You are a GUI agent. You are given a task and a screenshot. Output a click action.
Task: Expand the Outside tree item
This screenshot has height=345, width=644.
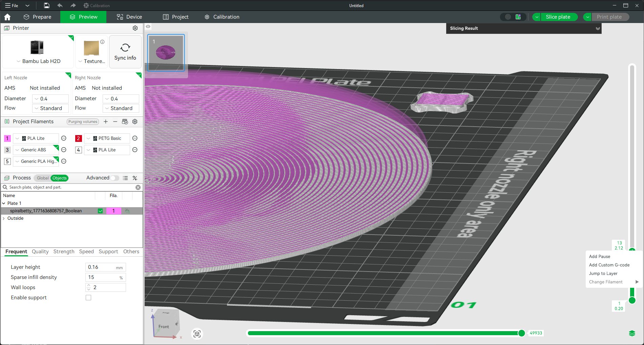click(x=4, y=218)
